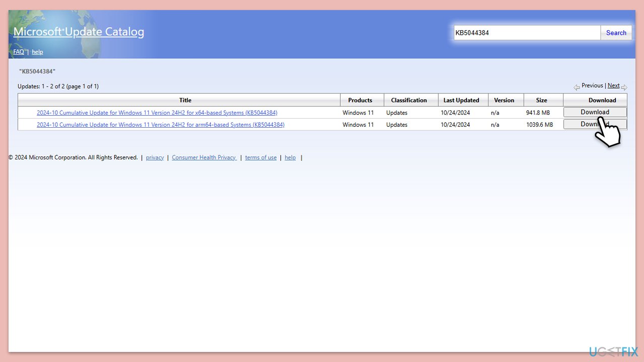Image resolution: width=644 pixels, height=362 pixels.
Task: Focus the KB5044384 search input field
Action: (x=527, y=33)
